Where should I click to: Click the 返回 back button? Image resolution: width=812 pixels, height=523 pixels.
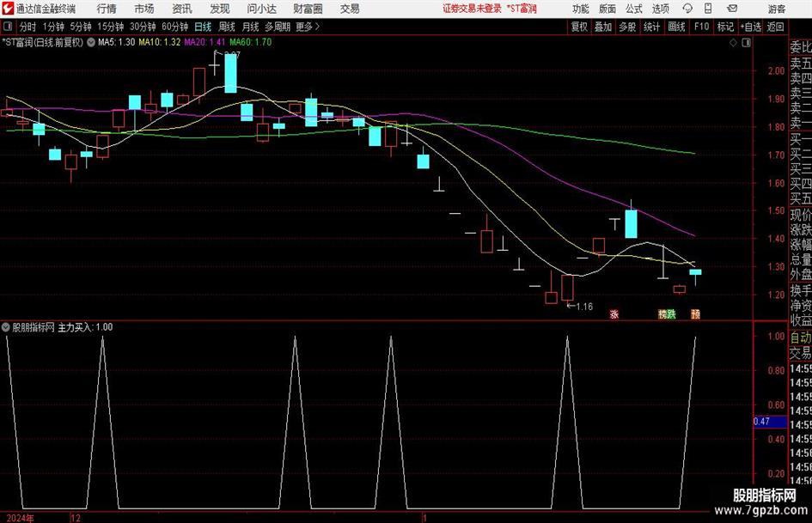coord(776,27)
